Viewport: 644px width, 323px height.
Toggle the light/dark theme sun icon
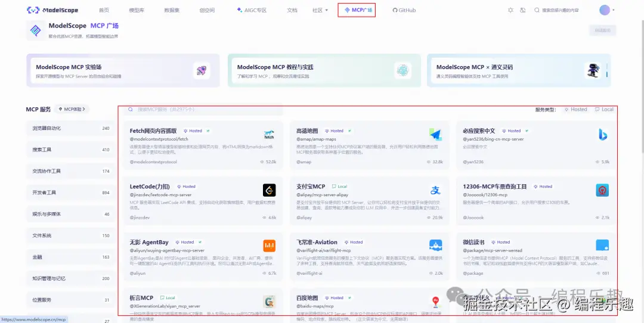point(510,10)
